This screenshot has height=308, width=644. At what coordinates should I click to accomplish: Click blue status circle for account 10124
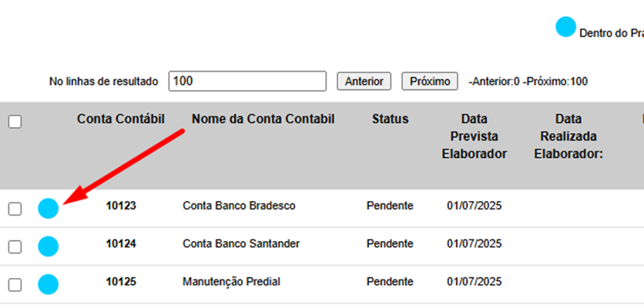point(49,246)
